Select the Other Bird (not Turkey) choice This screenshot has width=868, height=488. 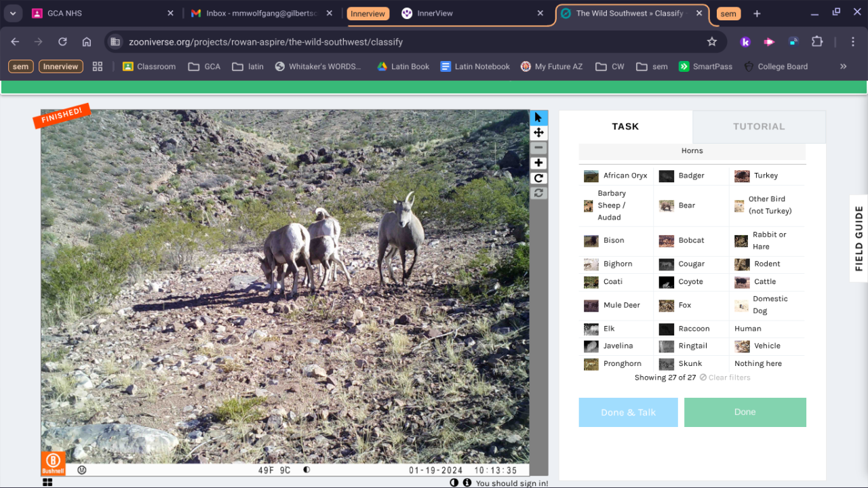coord(768,205)
